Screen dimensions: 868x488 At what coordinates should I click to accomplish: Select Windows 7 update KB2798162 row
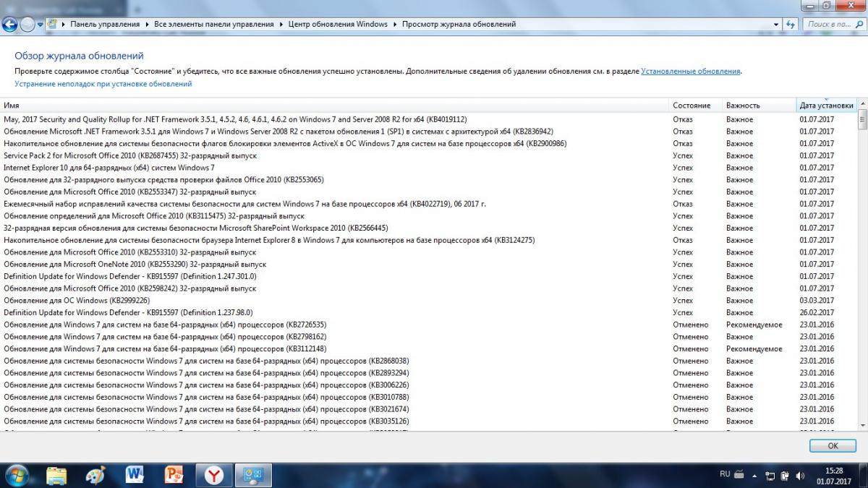[429, 336]
